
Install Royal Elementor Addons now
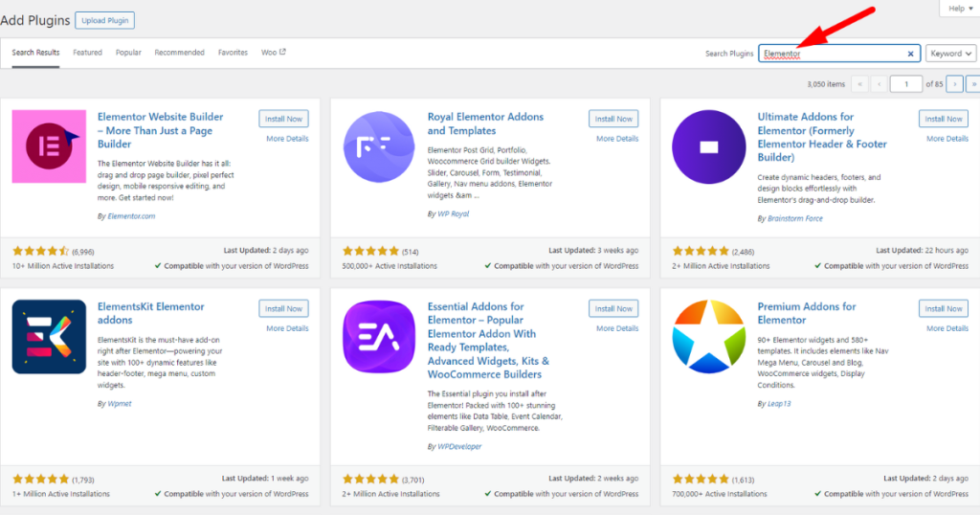(x=613, y=119)
